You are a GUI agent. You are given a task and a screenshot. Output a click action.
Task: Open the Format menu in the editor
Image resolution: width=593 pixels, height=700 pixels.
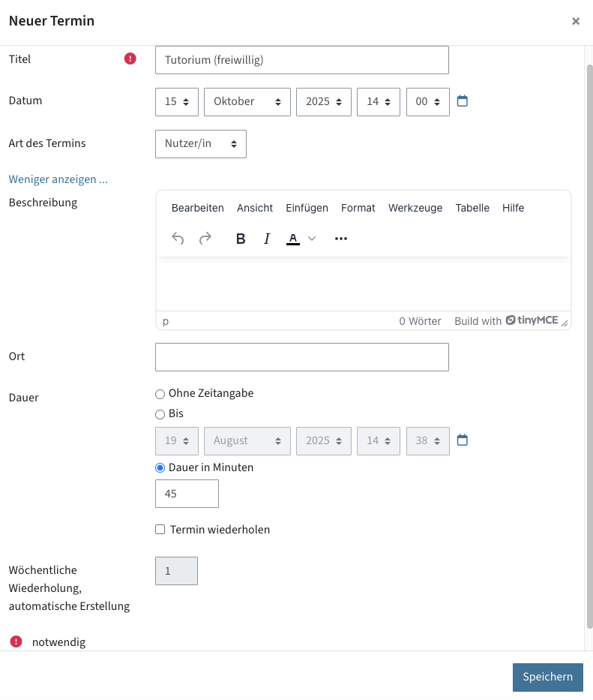(358, 208)
